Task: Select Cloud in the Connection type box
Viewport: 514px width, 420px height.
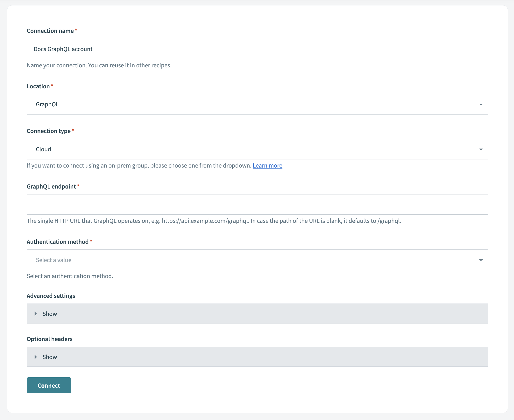Action: (43, 149)
